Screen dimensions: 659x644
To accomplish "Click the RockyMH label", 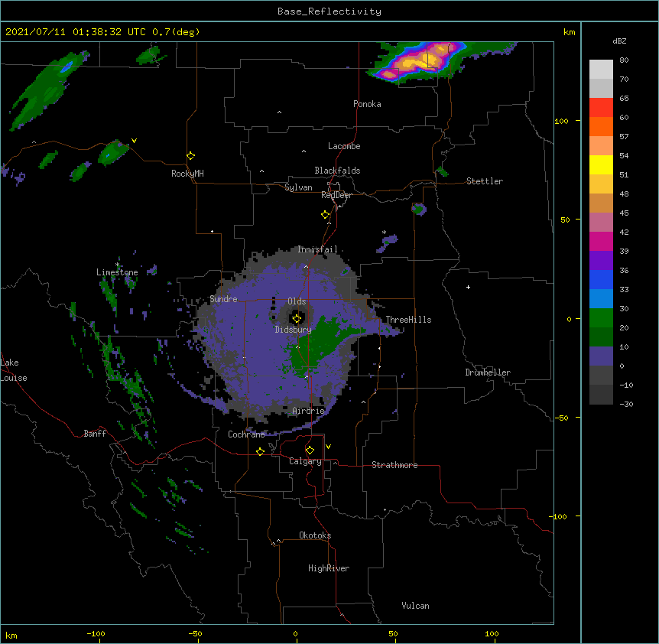I will (187, 174).
